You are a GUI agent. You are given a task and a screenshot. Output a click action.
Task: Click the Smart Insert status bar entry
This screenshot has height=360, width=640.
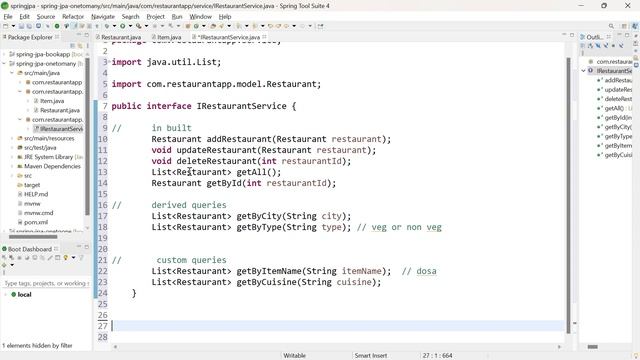(371, 356)
